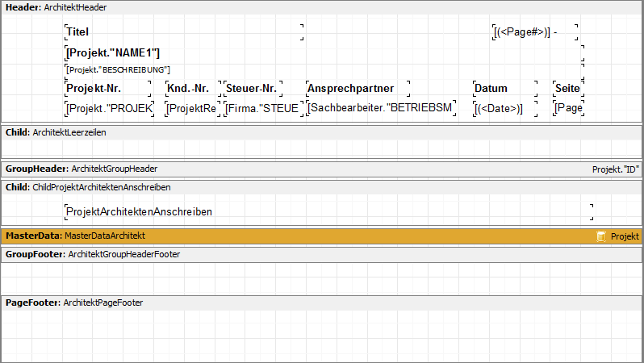Screen dimensions: 644x363
Task: Select the Steuer-Nr. label
Action: [x=253, y=88]
